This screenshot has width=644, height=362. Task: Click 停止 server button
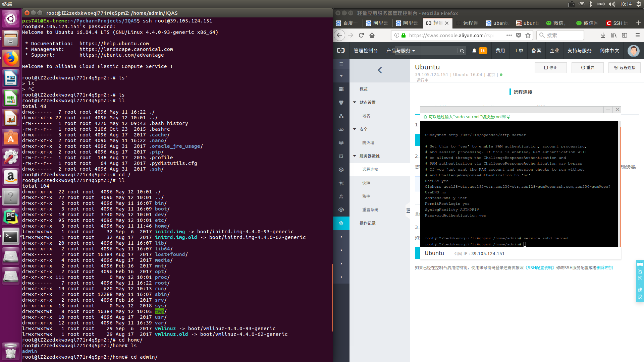tap(550, 68)
